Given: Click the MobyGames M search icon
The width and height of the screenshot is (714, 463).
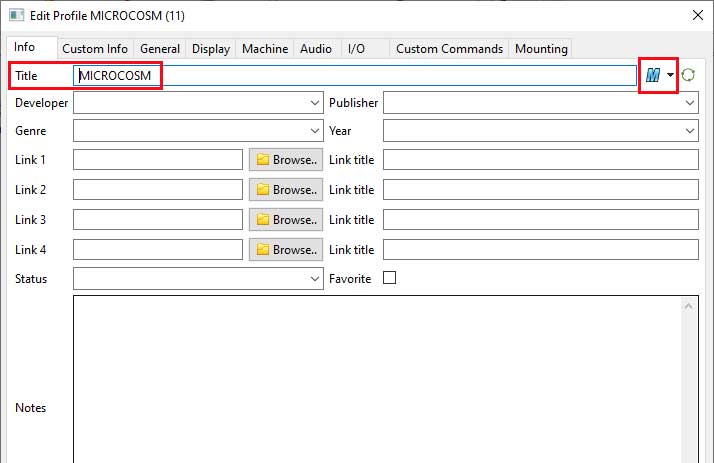Looking at the screenshot, I should (x=653, y=75).
